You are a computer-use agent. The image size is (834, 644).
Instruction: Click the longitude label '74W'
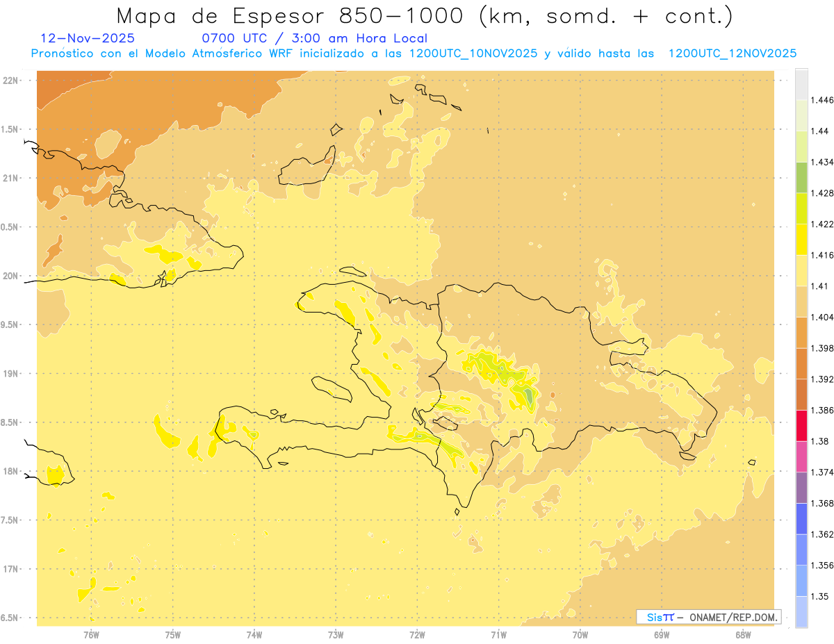[x=254, y=634]
